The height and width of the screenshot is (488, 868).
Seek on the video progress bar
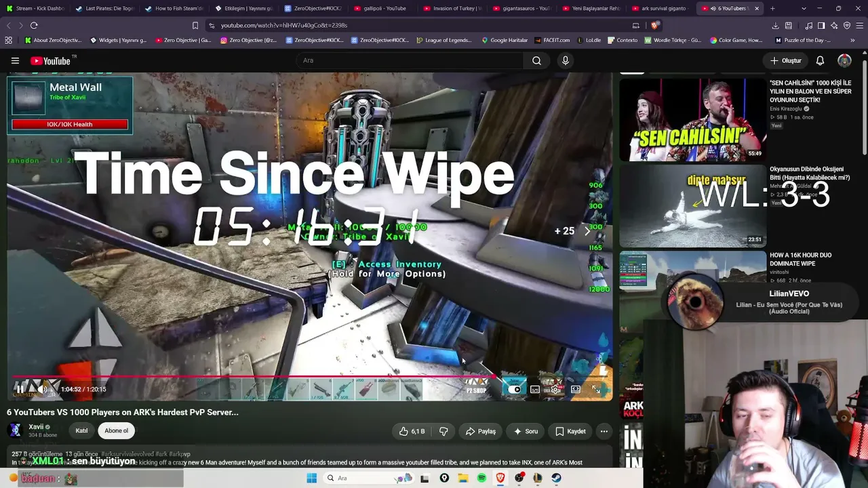click(x=309, y=376)
